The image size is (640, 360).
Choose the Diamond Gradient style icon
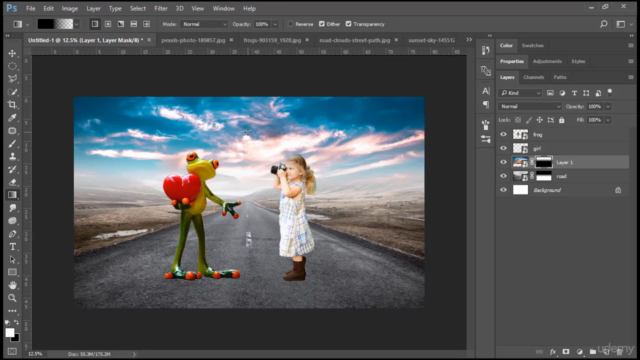(147, 24)
